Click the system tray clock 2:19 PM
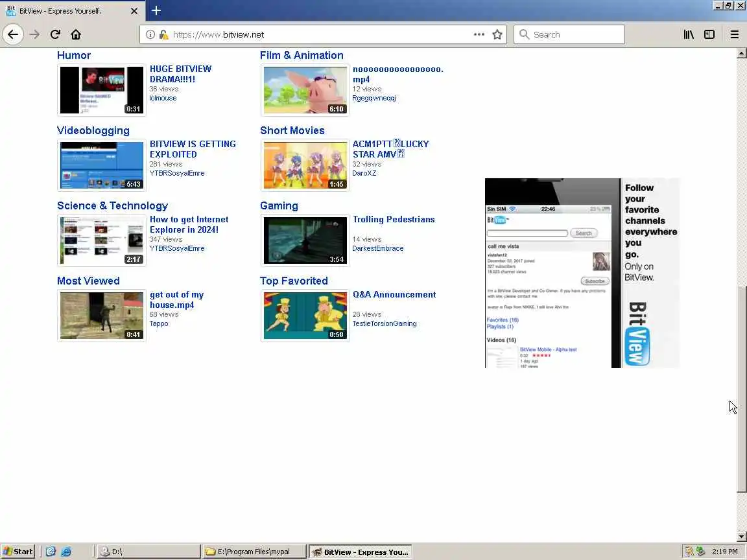Screen dimensions: 747x560 pyautogui.click(x=724, y=552)
